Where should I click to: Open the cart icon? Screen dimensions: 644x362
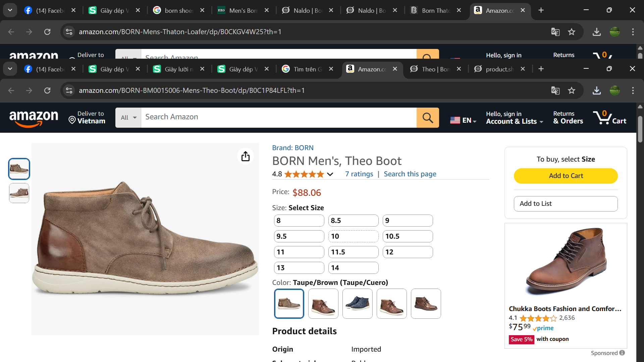609,118
